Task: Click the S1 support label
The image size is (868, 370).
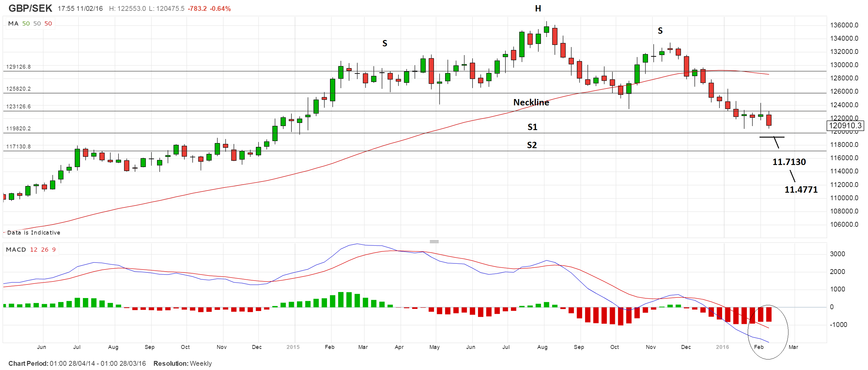Action: (x=532, y=127)
